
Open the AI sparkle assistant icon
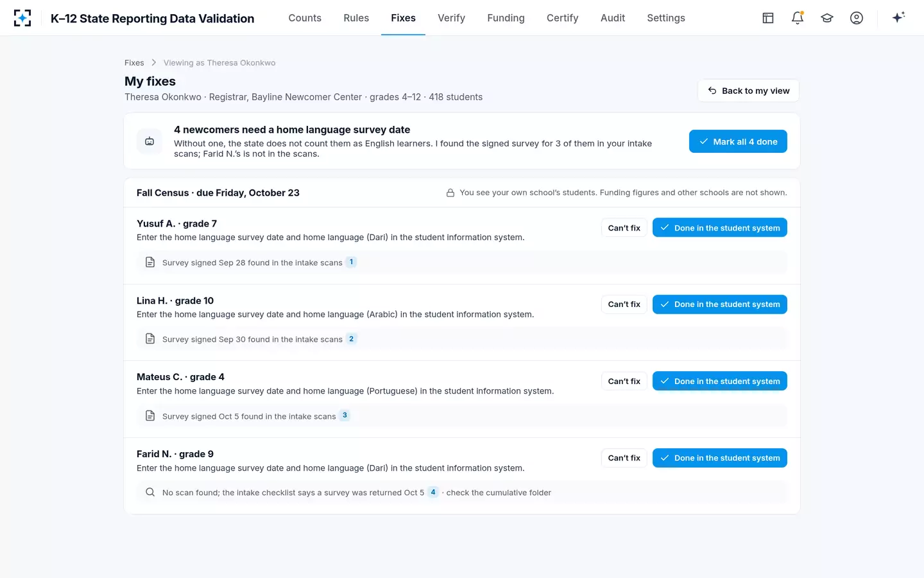pyautogui.click(x=898, y=17)
